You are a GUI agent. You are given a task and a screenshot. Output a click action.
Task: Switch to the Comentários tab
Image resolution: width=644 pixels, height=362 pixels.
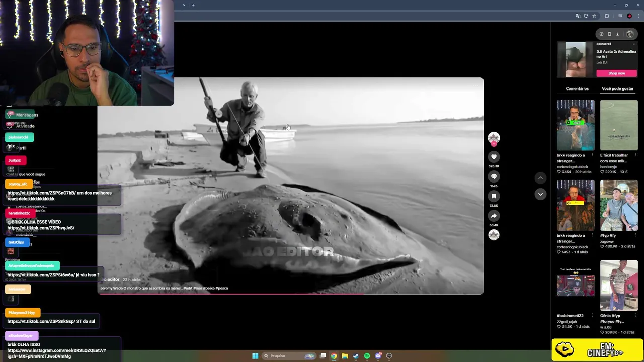(577, 88)
